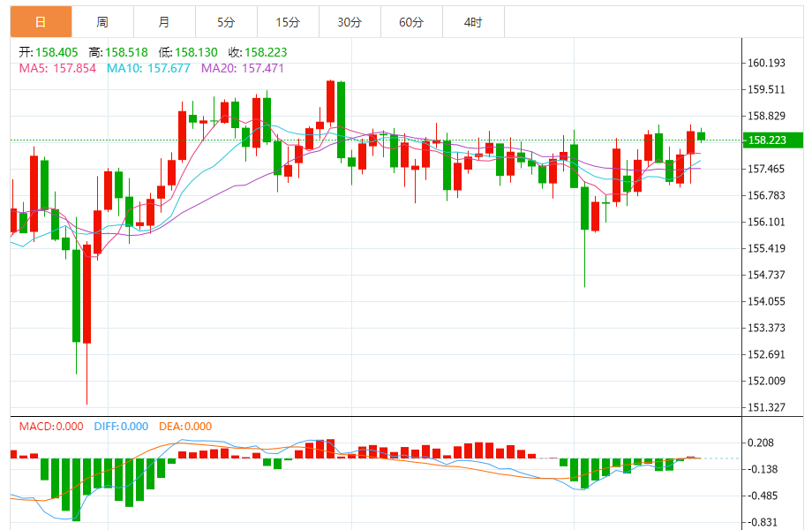Click the MA10: 157.677 indicator label

pos(148,68)
